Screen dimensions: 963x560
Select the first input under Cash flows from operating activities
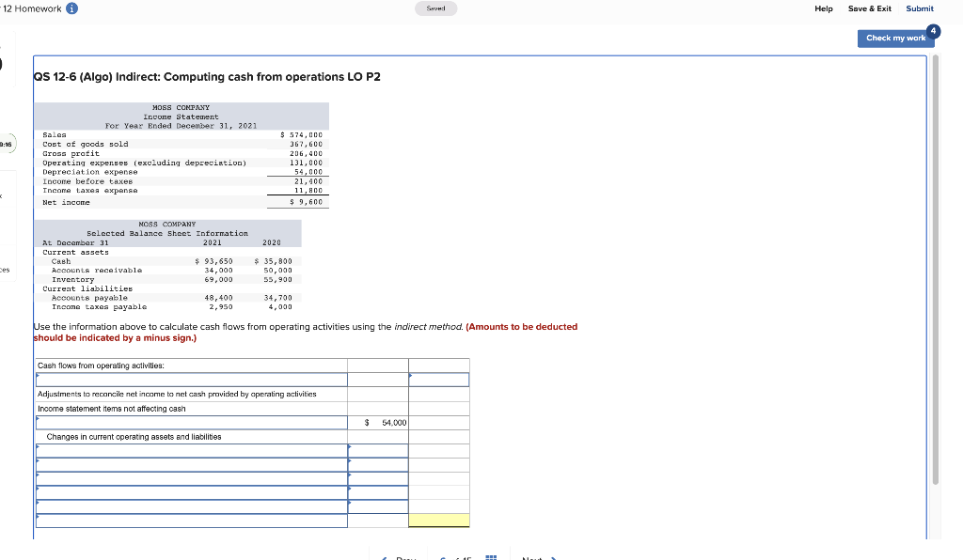188,380
